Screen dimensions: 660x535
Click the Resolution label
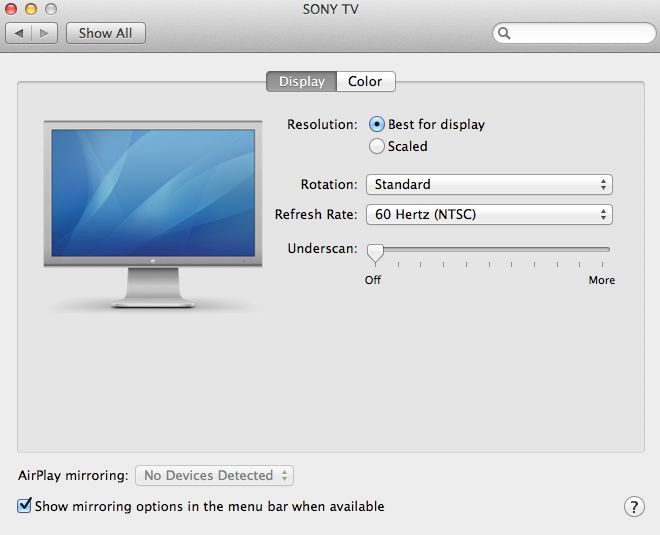322,124
